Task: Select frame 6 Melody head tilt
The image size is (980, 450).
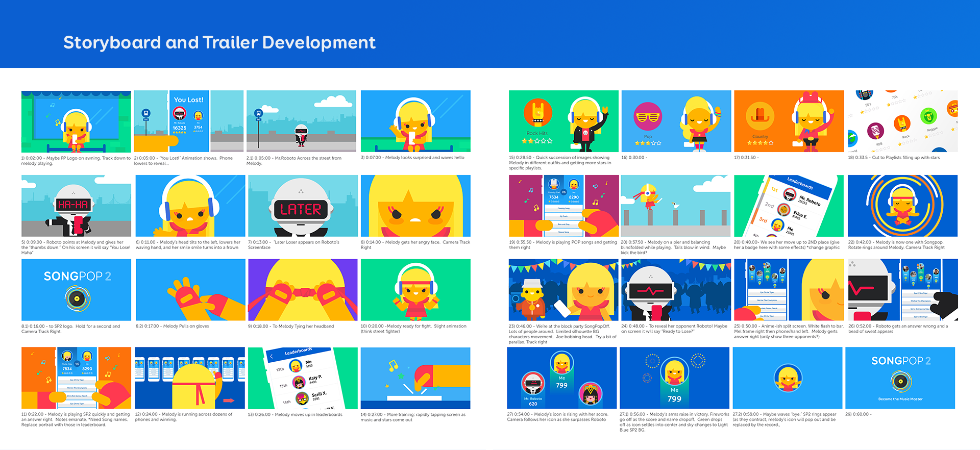Action: point(190,206)
